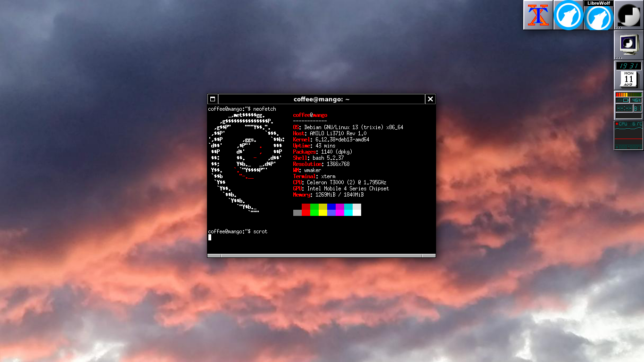Click the Memory value '1269MiB / 1840MiB'
The height and width of the screenshot is (362, 644).
pyautogui.click(x=339, y=195)
